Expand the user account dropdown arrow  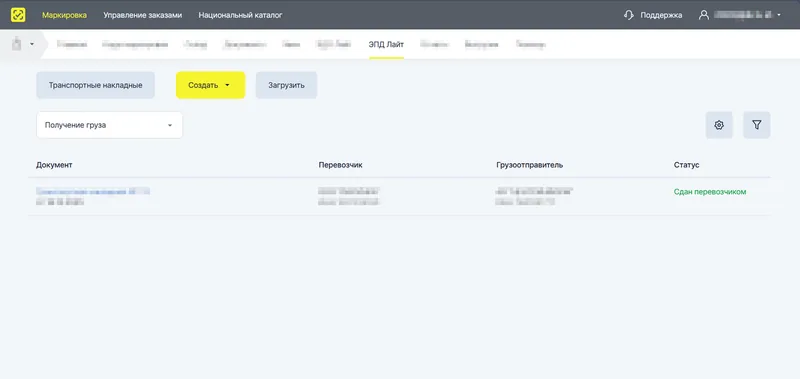(x=779, y=15)
